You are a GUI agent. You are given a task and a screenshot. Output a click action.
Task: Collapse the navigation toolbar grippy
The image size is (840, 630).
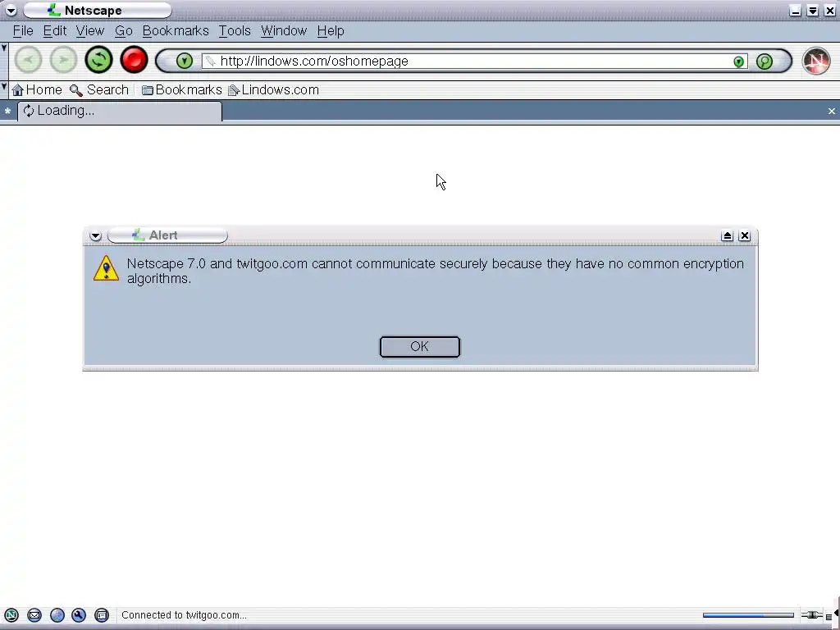tap(4, 60)
